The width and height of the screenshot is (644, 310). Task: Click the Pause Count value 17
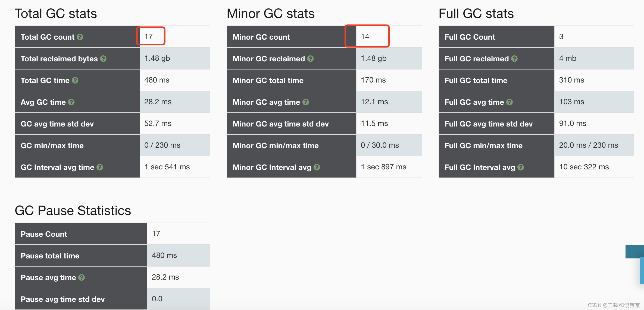pyautogui.click(x=156, y=234)
